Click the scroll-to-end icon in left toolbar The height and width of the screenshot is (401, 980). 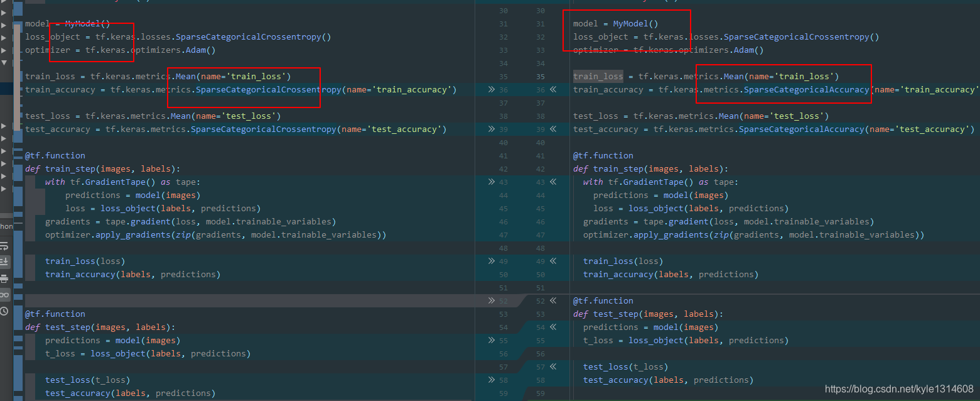pos(4,261)
